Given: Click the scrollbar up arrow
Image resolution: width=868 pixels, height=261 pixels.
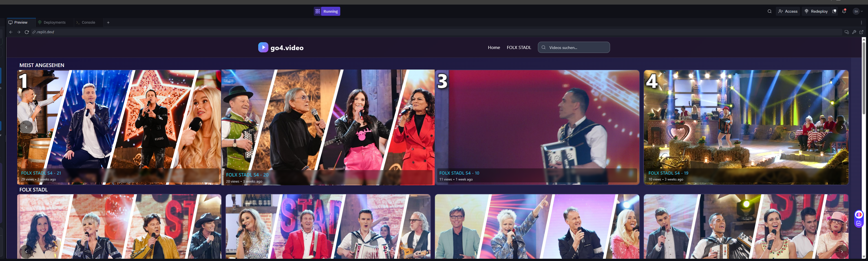Looking at the screenshot, I should pyautogui.click(x=863, y=39).
